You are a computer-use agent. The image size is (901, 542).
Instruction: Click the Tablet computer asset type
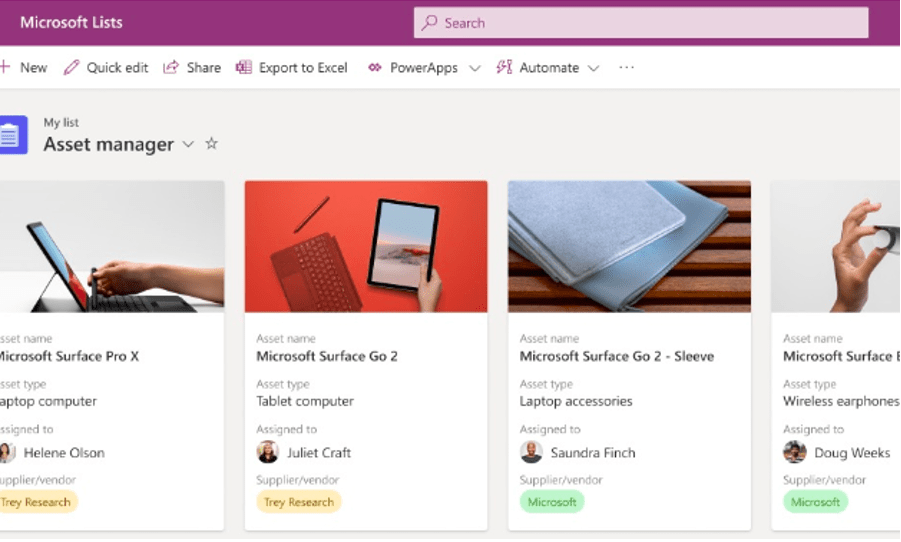(x=305, y=401)
